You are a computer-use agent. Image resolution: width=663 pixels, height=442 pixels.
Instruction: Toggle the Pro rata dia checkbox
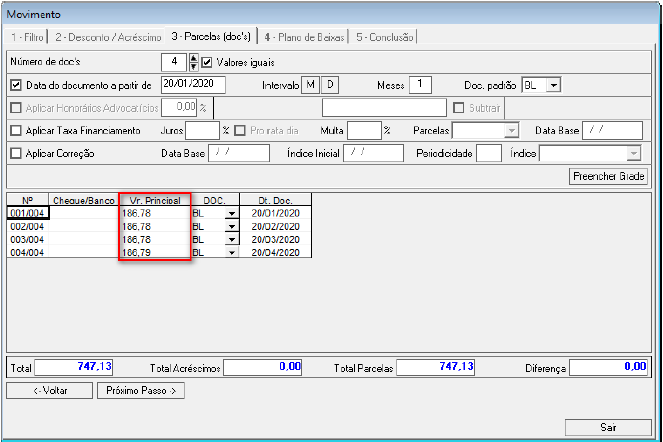(240, 130)
